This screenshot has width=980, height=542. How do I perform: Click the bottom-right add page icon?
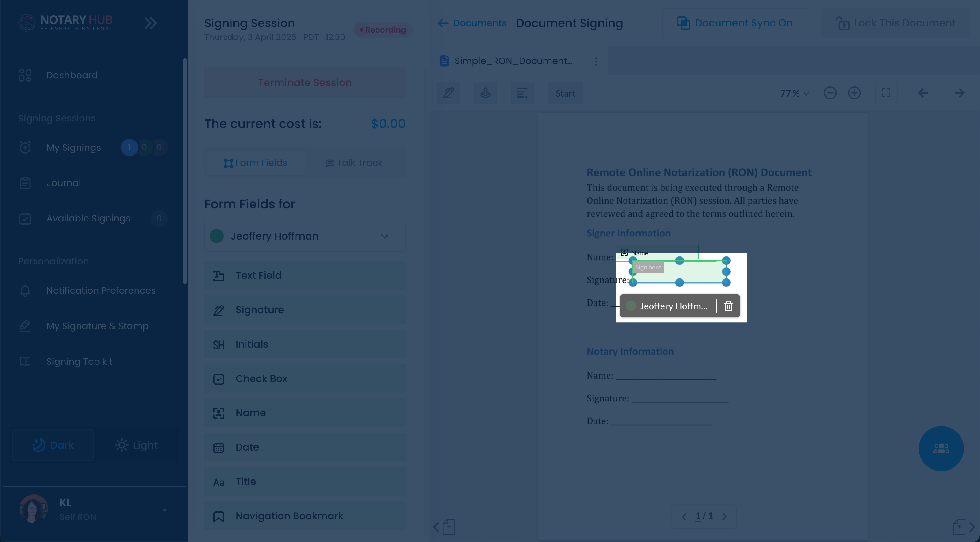[959, 527]
